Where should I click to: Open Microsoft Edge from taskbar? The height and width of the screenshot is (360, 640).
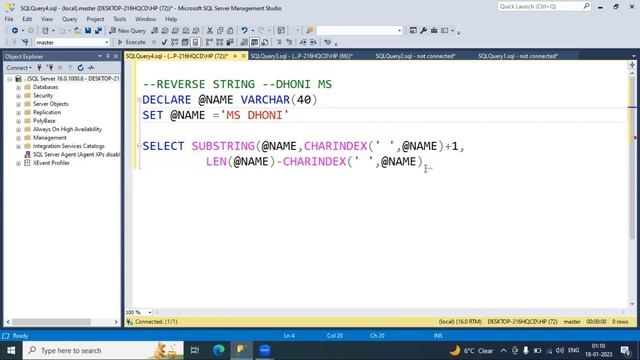(219, 350)
